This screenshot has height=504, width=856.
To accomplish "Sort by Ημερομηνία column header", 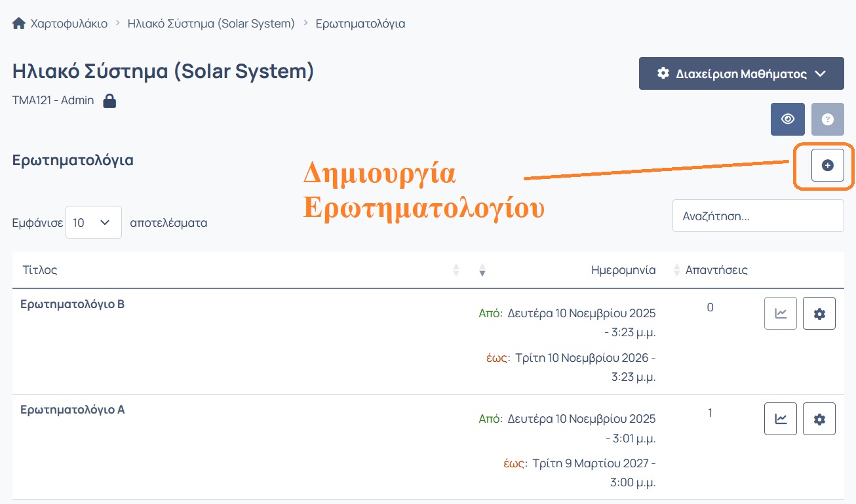I will coord(623,270).
